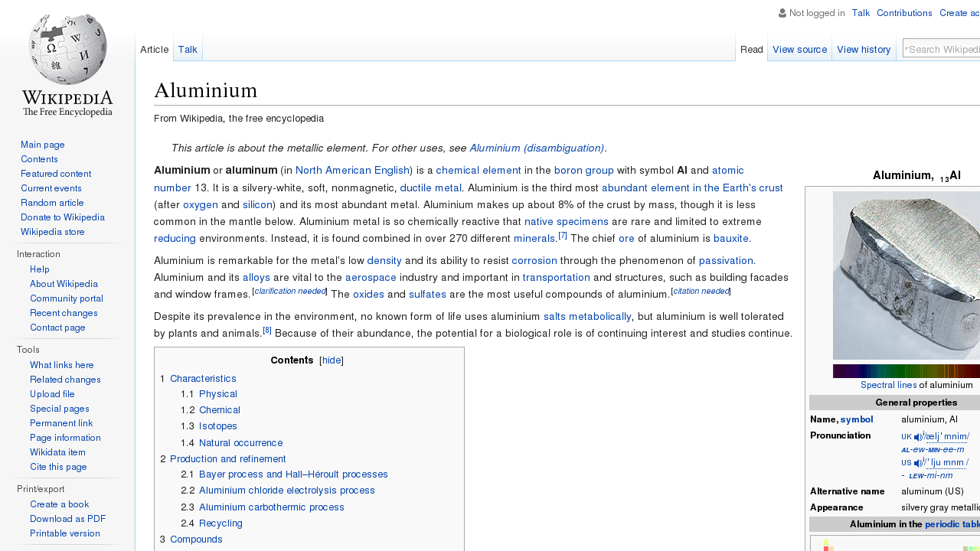
Task: Open What links here
Action: coord(62,365)
